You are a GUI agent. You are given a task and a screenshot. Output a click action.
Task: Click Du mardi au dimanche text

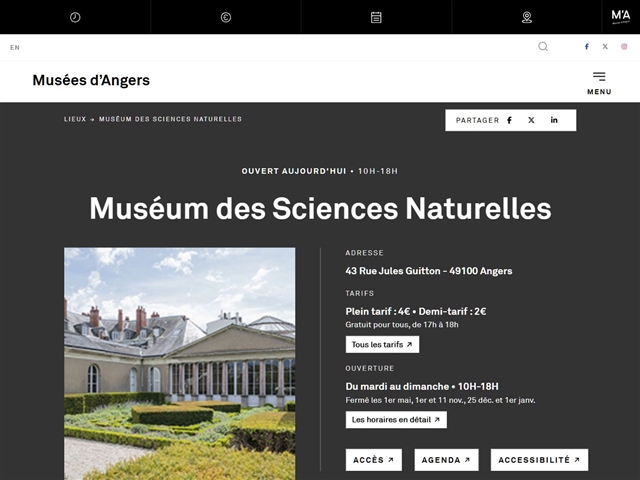[397, 387]
